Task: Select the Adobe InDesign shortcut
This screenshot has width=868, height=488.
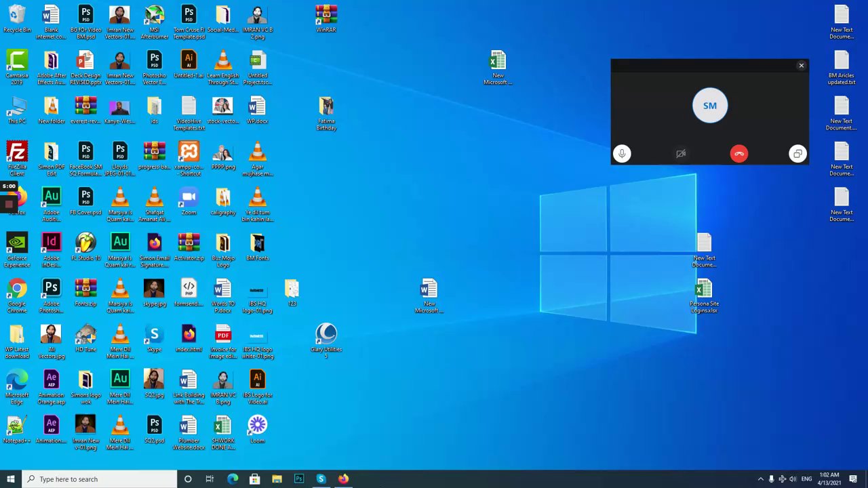Action: pos(52,251)
